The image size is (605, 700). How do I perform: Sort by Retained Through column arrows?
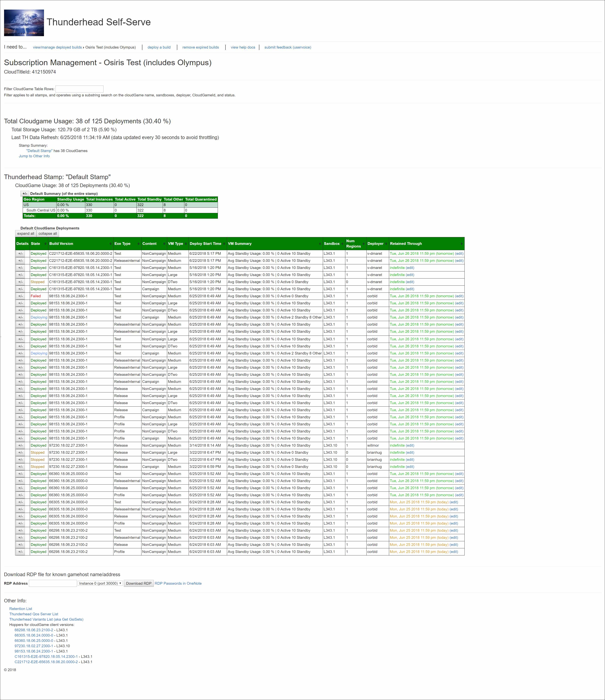point(461,244)
